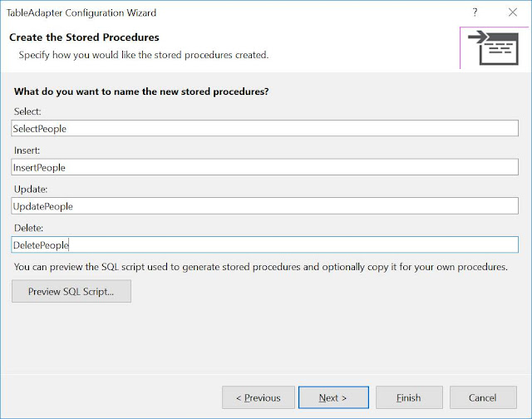Click the DeletePeople input field

click(266, 244)
